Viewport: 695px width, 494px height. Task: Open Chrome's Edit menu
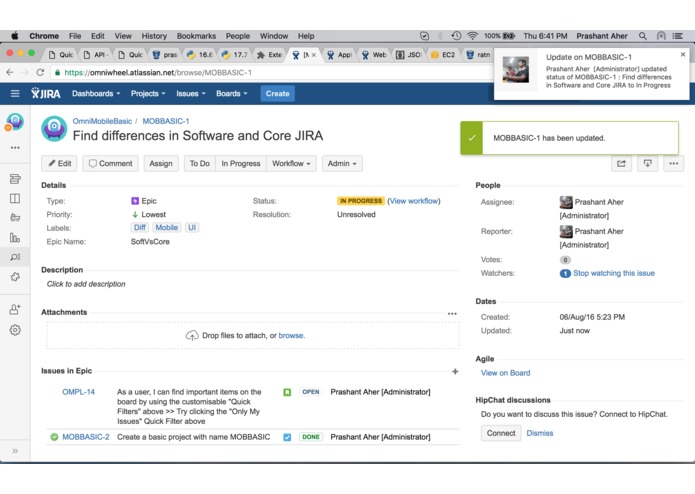98,36
